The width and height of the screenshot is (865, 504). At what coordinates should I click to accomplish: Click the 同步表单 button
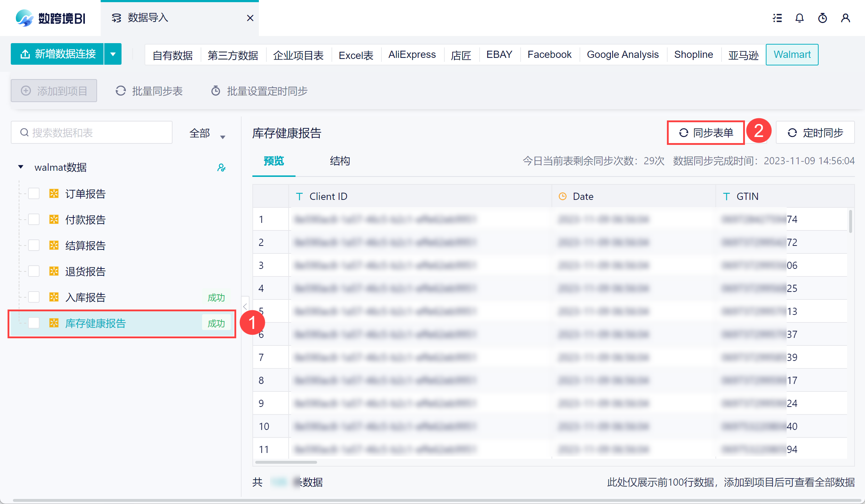[x=706, y=133]
